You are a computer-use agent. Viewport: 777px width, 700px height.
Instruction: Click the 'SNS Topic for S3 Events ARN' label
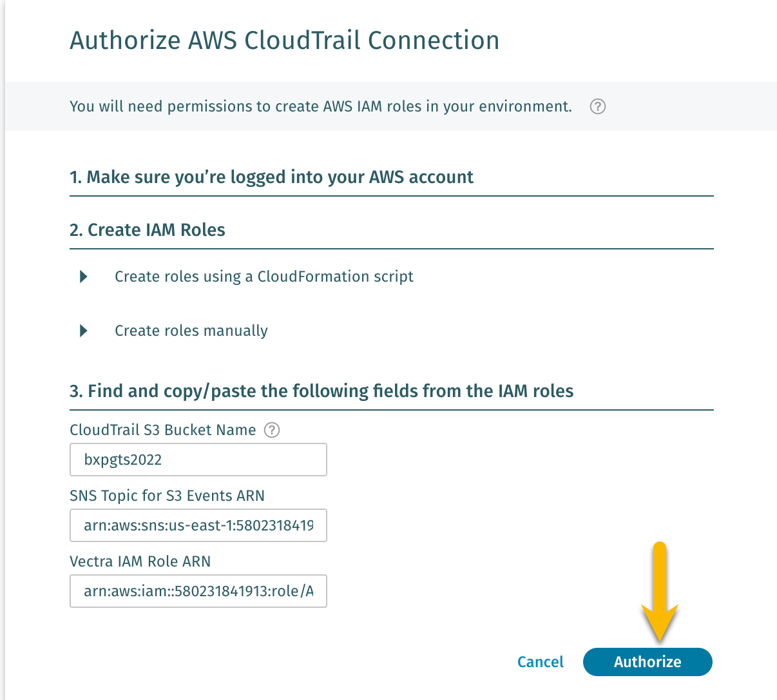167,496
